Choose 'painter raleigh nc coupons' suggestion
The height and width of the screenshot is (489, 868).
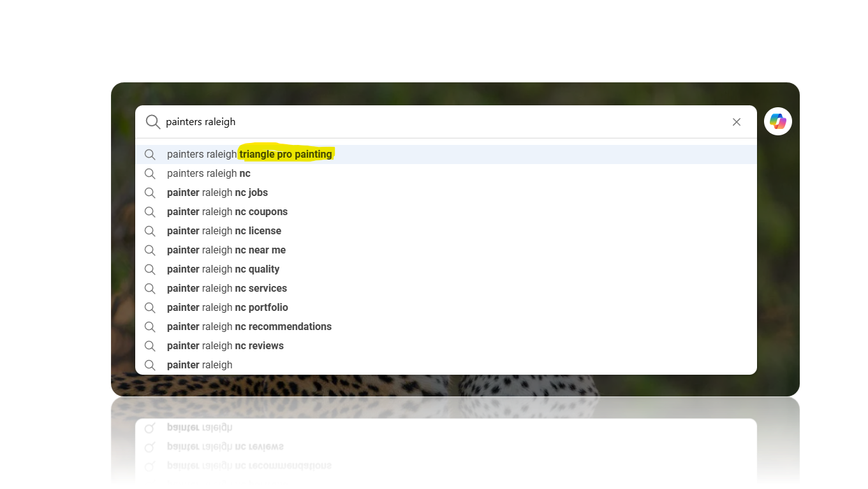227,212
